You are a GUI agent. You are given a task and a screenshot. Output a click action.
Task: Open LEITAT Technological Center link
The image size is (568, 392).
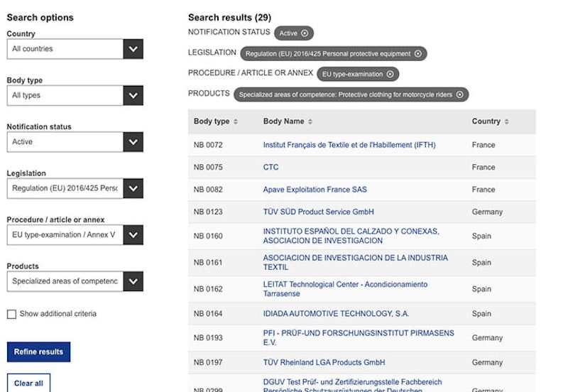[x=345, y=289]
